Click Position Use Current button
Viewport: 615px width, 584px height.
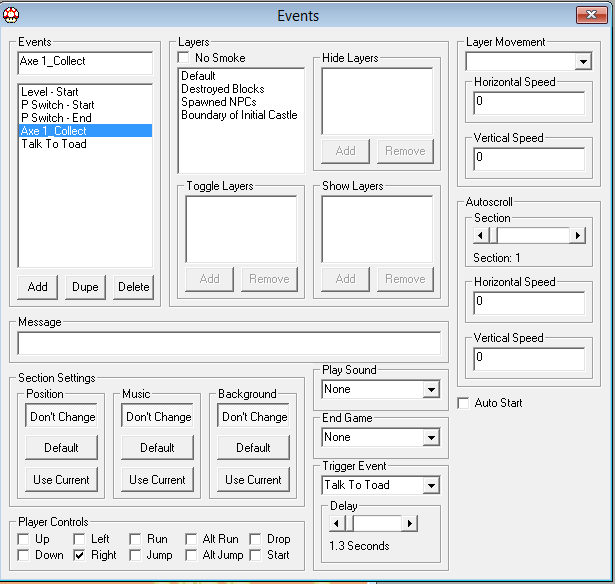pos(62,480)
